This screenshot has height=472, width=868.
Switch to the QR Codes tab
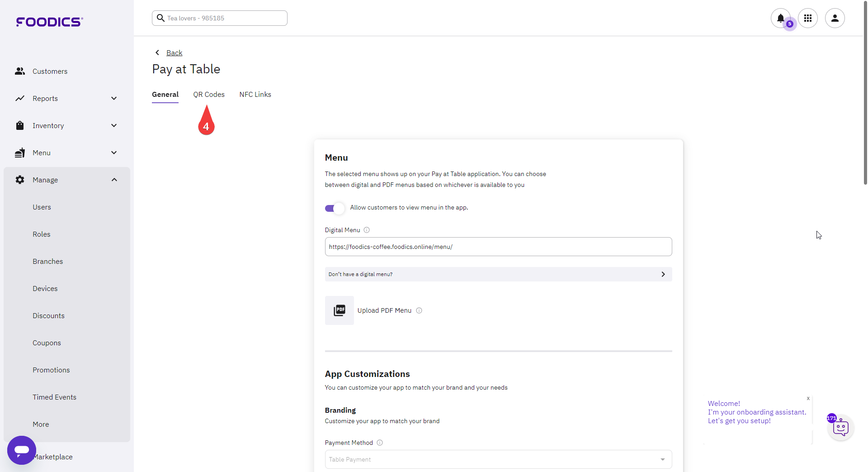point(209,95)
